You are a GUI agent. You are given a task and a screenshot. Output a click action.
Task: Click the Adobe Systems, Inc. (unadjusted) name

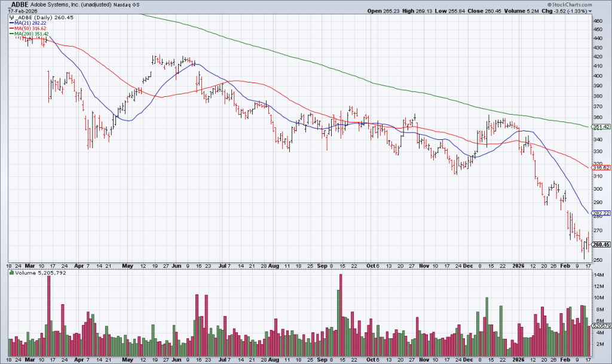[x=71, y=5]
